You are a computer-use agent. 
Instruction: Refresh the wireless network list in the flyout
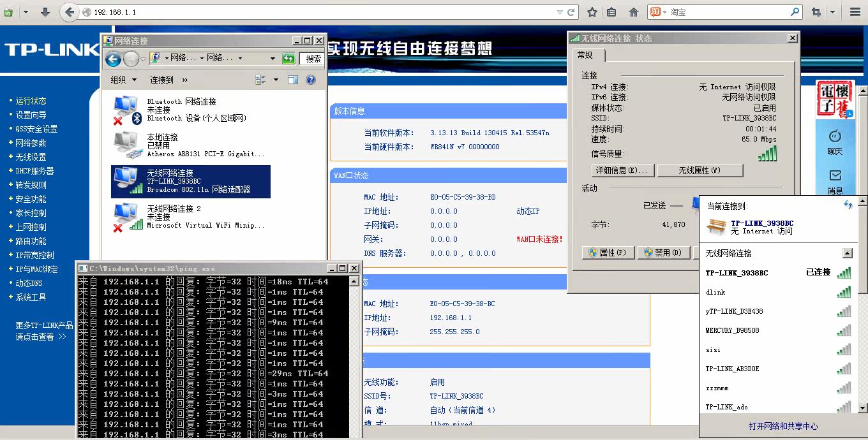[x=848, y=205]
